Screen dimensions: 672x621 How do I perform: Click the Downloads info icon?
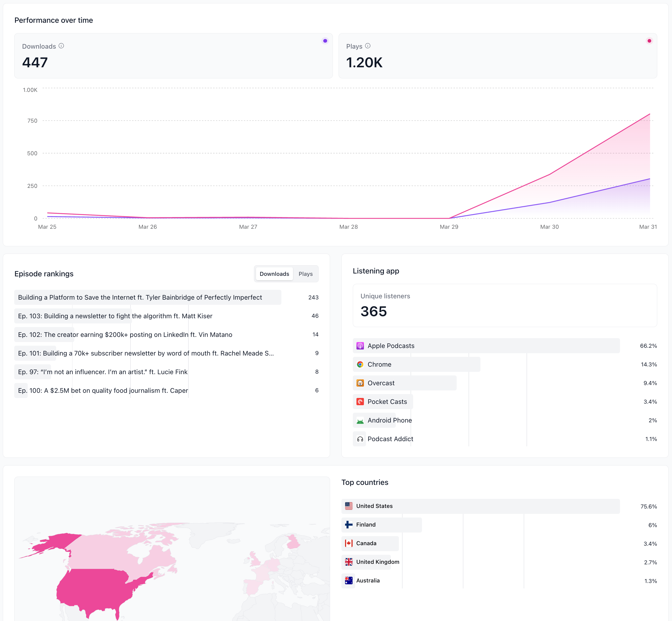pos(61,46)
